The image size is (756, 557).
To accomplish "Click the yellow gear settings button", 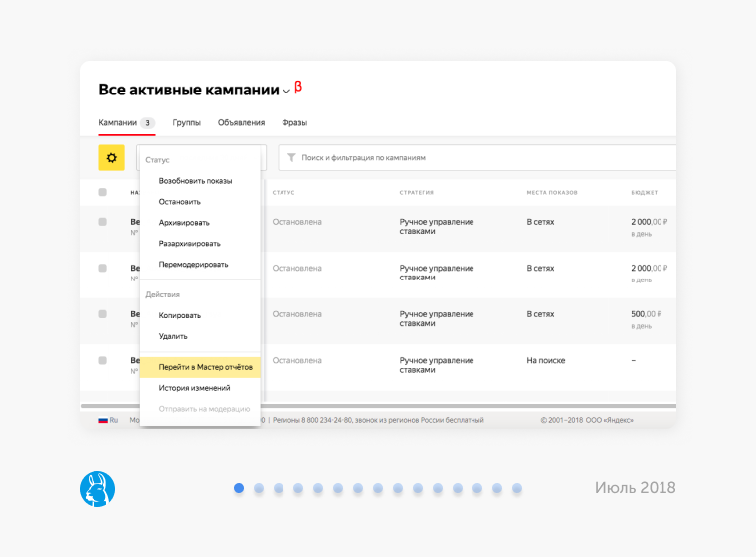I will coord(111,157).
